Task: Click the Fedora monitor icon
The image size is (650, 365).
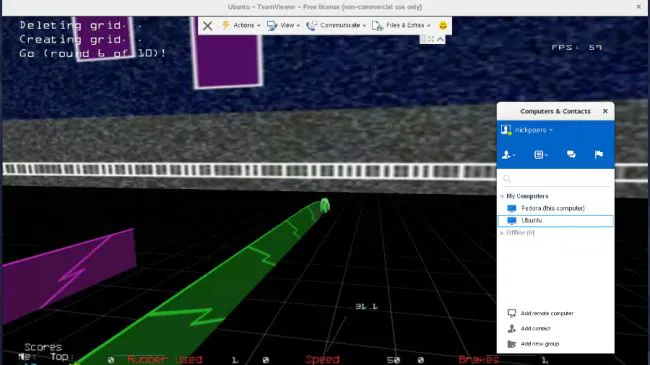Action: pos(512,208)
